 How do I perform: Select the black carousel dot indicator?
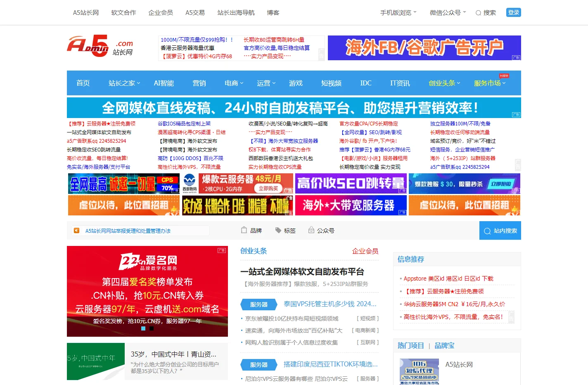pos(152,328)
